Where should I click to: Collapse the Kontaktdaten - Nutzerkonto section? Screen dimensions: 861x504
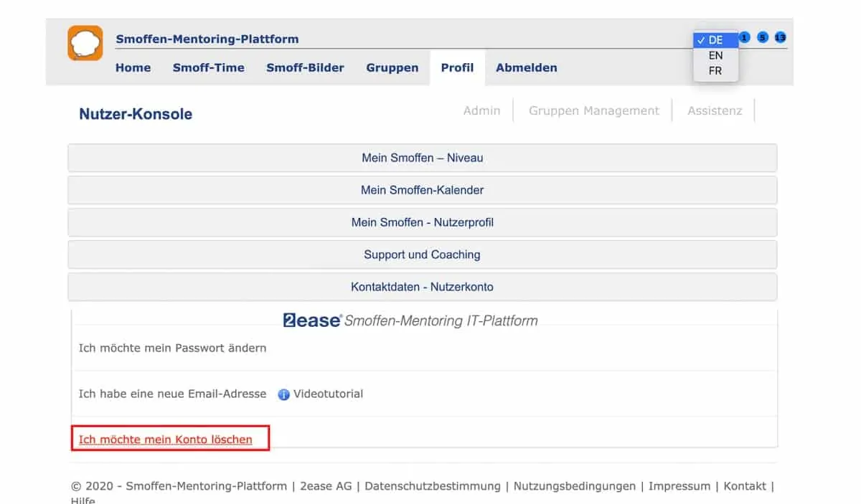click(x=422, y=287)
